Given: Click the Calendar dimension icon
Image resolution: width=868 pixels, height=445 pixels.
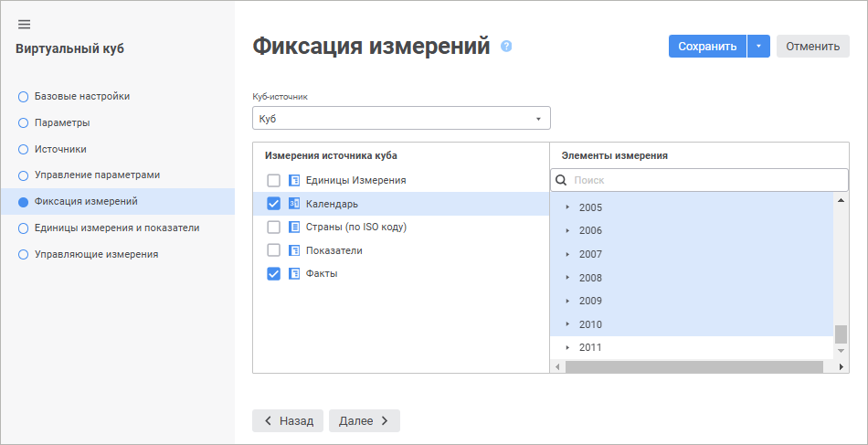Looking at the screenshot, I should [x=294, y=204].
